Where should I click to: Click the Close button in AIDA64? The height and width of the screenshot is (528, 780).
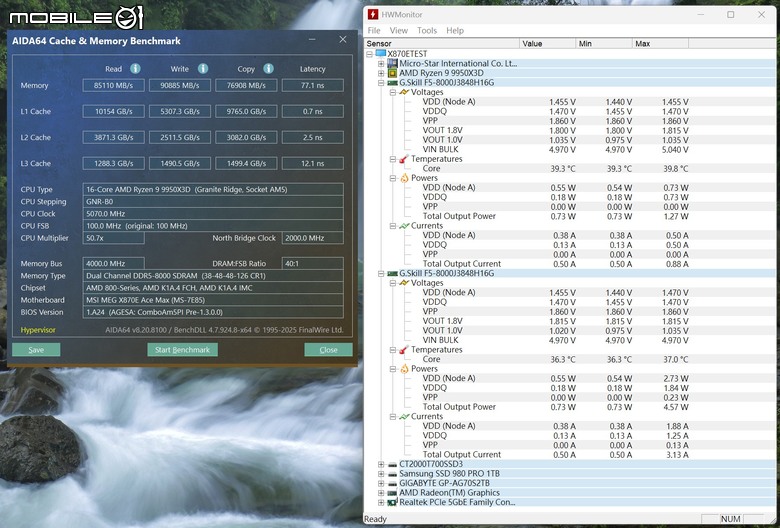(x=328, y=349)
